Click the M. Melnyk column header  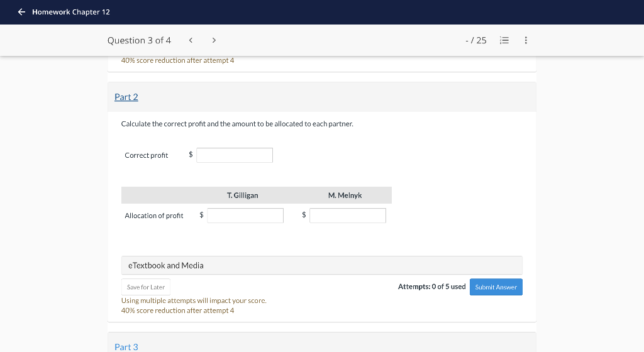pos(345,195)
